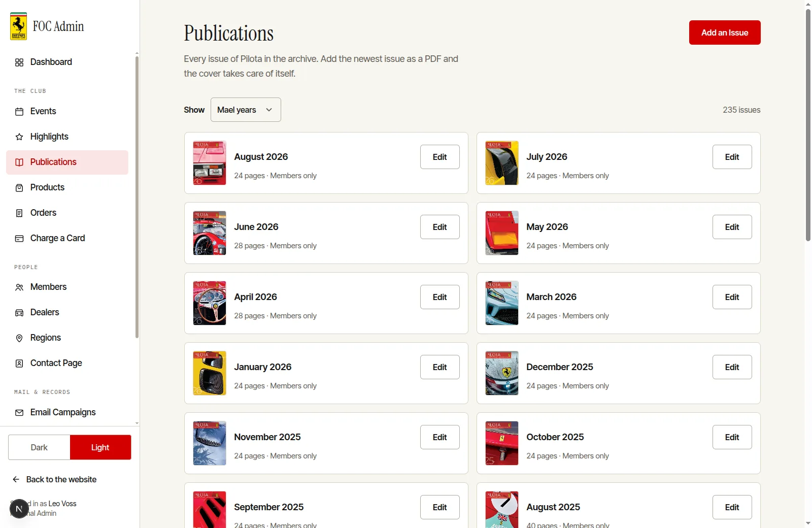Edit the September 2025 issue
This screenshot has height=528, width=812.
coord(440,507)
